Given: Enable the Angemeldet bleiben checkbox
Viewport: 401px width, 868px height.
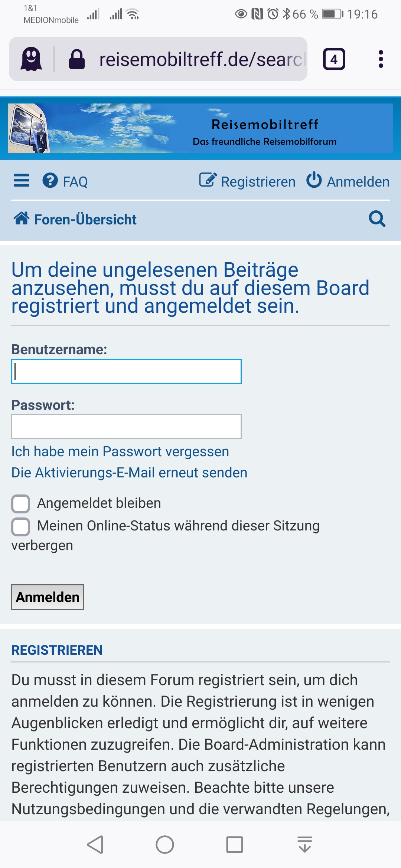Looking at the screenshot, I should [21, 503].
